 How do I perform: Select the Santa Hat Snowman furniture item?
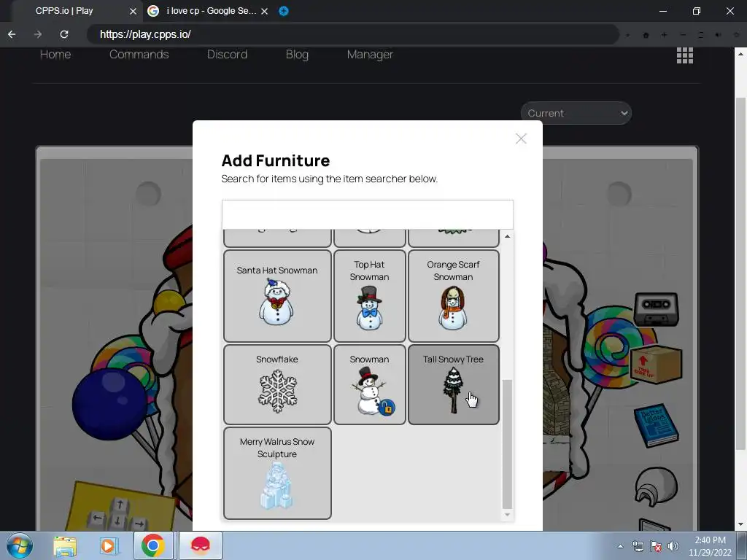coord(277,296)
